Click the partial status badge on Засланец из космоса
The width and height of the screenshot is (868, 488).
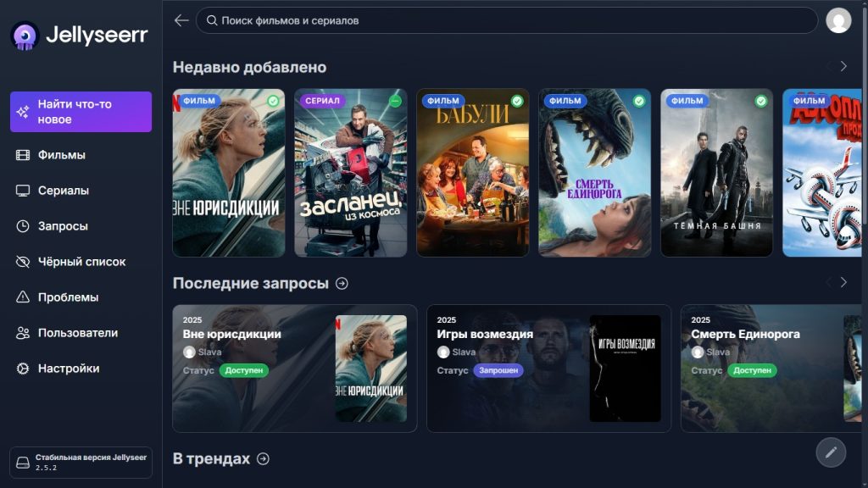pos(395,101)
